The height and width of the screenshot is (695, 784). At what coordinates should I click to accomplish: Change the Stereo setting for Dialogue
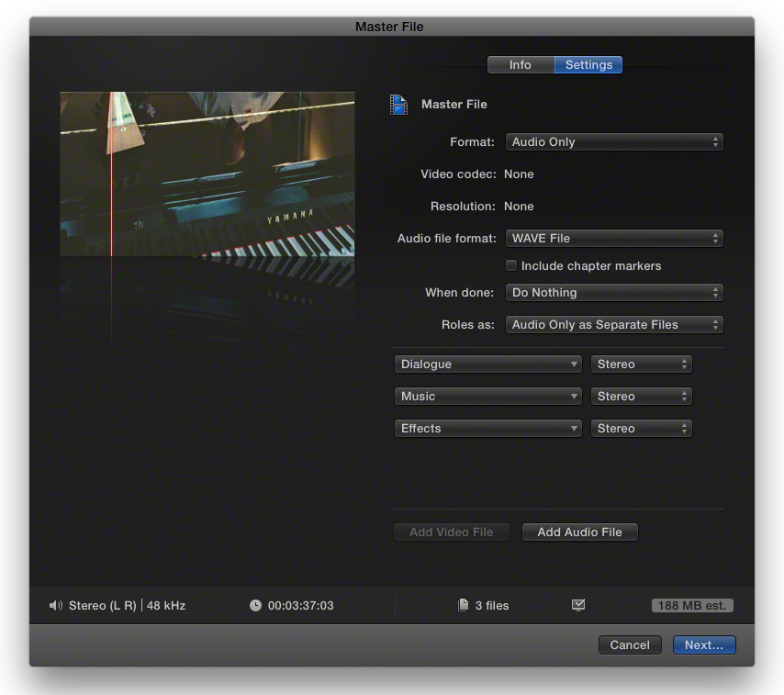click(x=642, y=364)
